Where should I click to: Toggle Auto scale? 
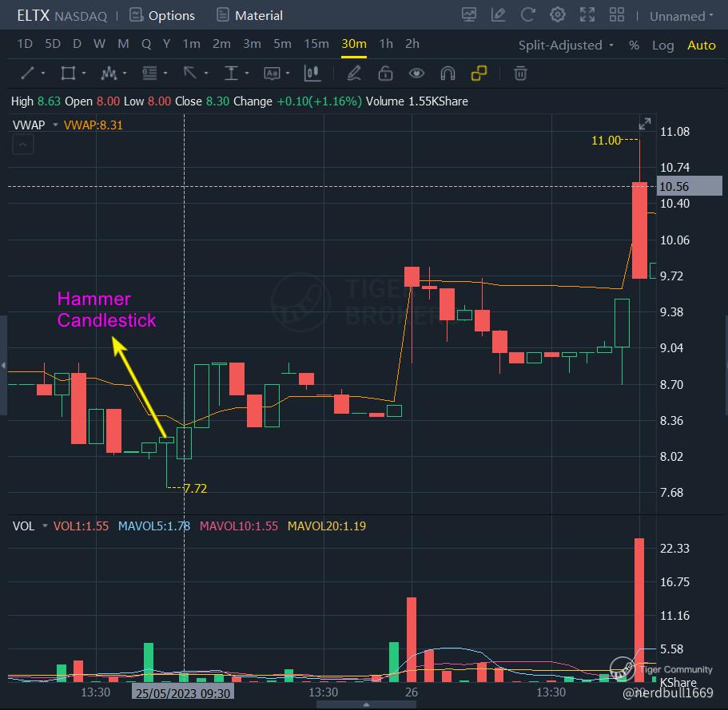pos(701,46)
